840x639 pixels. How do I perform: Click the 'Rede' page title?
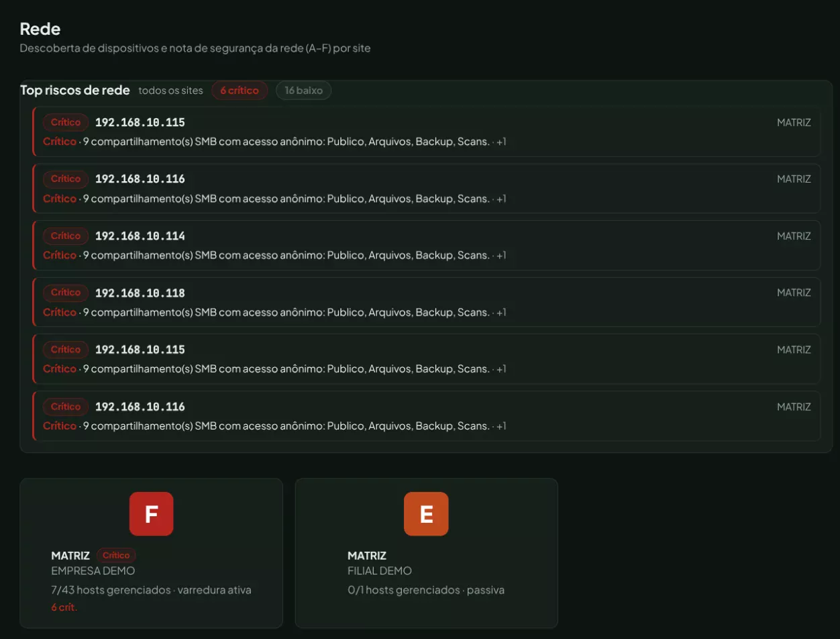40,29
